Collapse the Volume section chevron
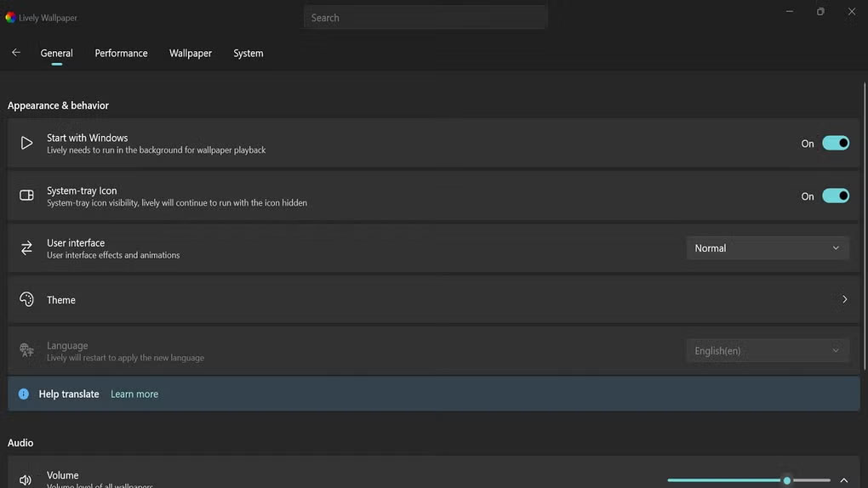 pyautogui.click(x=844, y=480)
